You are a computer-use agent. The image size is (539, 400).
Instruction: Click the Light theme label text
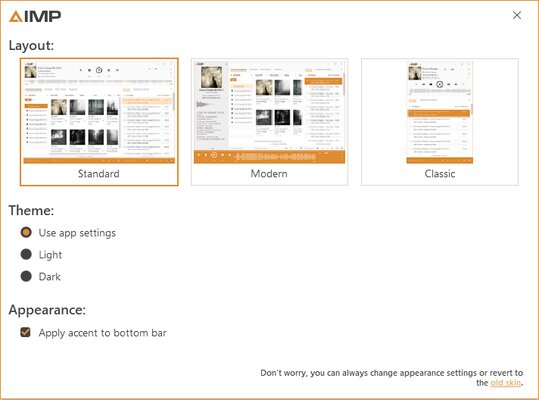coord(50,255)
